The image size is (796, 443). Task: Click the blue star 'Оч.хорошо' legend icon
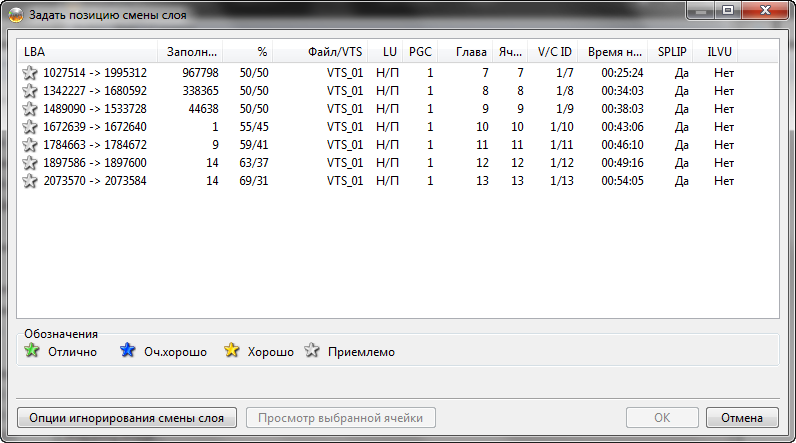(x=127, y=351)
